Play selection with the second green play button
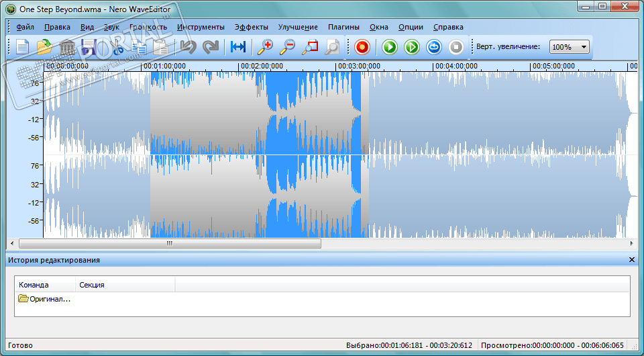The image size is (644, 356). [411, 47]
